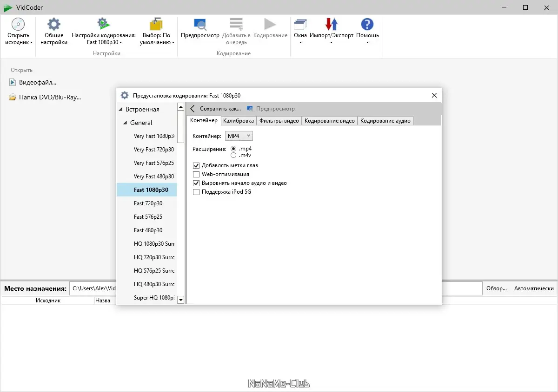
Task: Select the .m4v extension radio button
Action: (233, 155)
